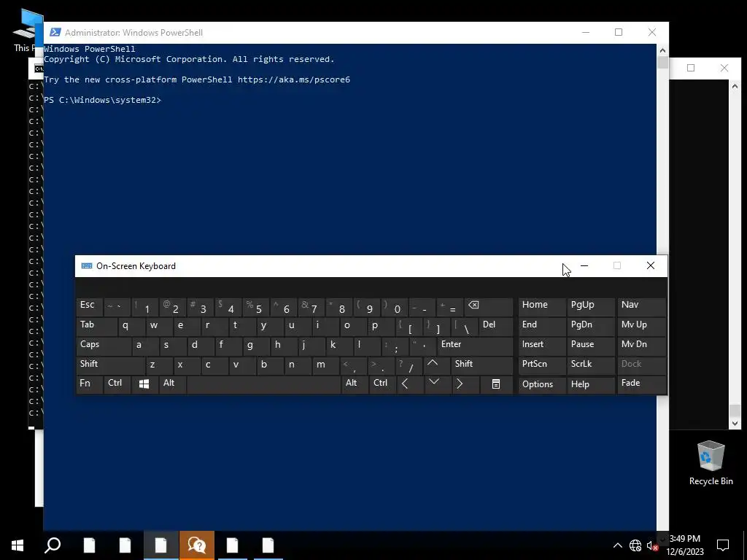Show hidden system tray icons
This screenshot has height=560, width=747.
click(617, 545)
